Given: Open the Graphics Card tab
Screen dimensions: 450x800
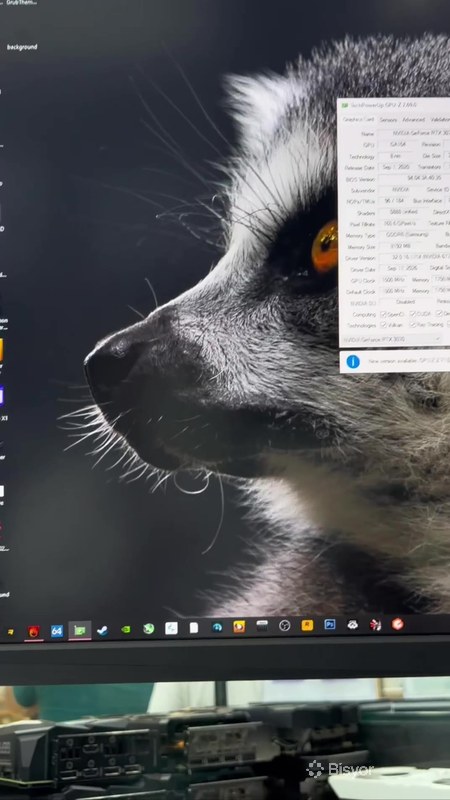Looking at the screenshot, I should point(358,119).
